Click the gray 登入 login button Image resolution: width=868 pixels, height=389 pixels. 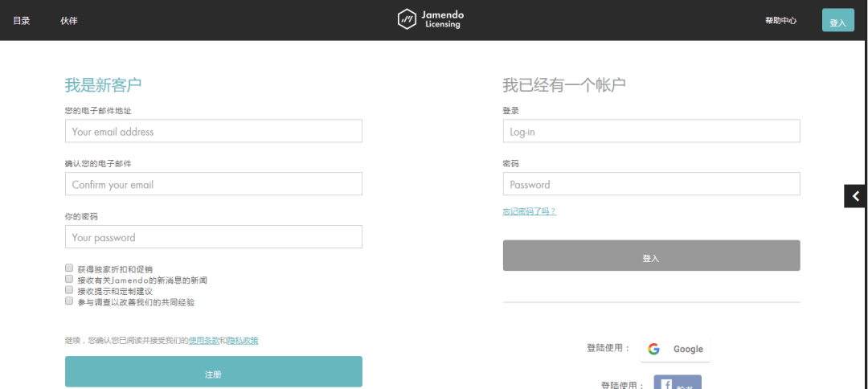pyautogui.click(x=652, y=256)
